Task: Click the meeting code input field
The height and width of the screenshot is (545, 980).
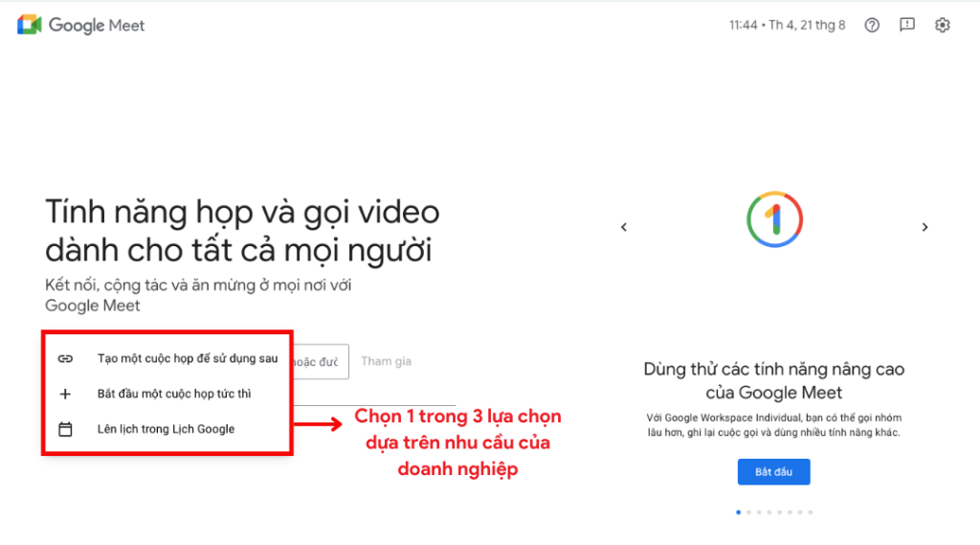Action: (321, 362)
